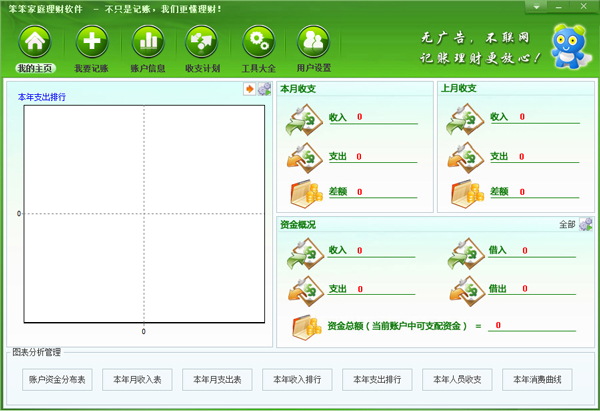The width and height of the screenshot is (600, 411).
Task: Select the 账户信息 label
Action: [x=148, y=68]
